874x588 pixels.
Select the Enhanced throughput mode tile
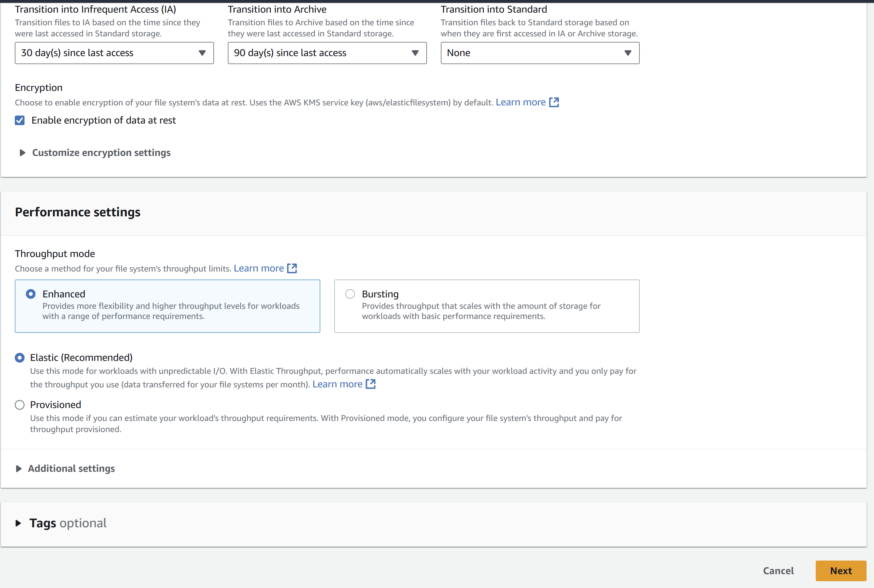31,294
